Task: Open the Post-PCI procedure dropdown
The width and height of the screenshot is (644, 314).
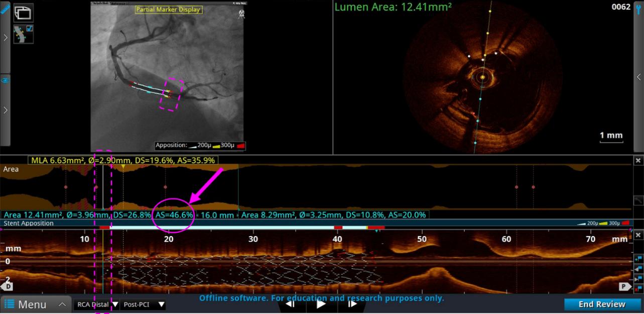Action: click(x=144, y=304)
